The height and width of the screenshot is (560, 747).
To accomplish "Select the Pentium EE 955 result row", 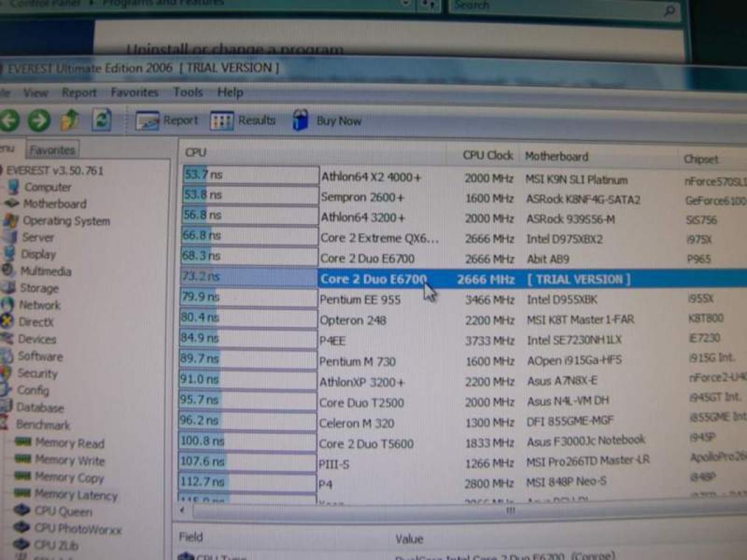I will [x=463, y=299].
